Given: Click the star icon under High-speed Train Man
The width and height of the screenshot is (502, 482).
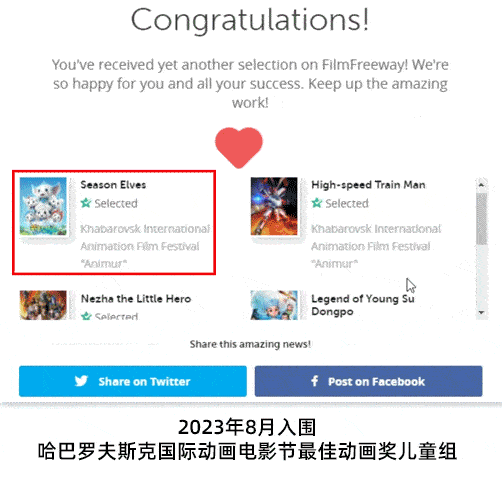Looking at the screenshot, I should pyautogui.click(x=317, y=203).
